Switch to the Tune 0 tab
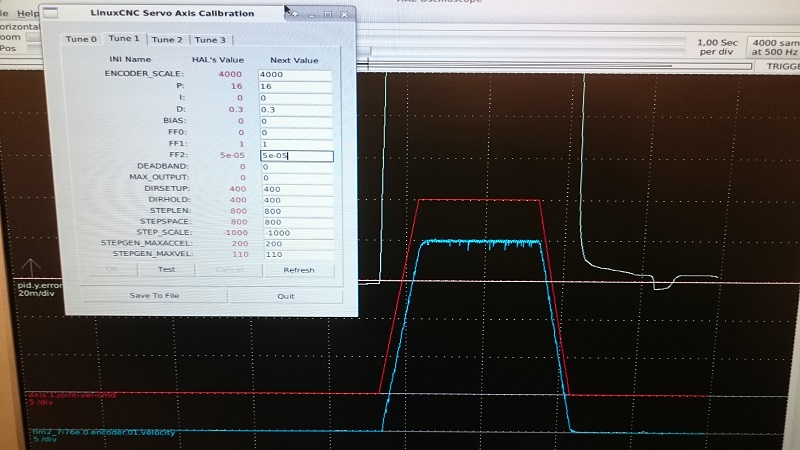This screenshot has height=450, width=800. pyautogui.click(x=81, y=39)
